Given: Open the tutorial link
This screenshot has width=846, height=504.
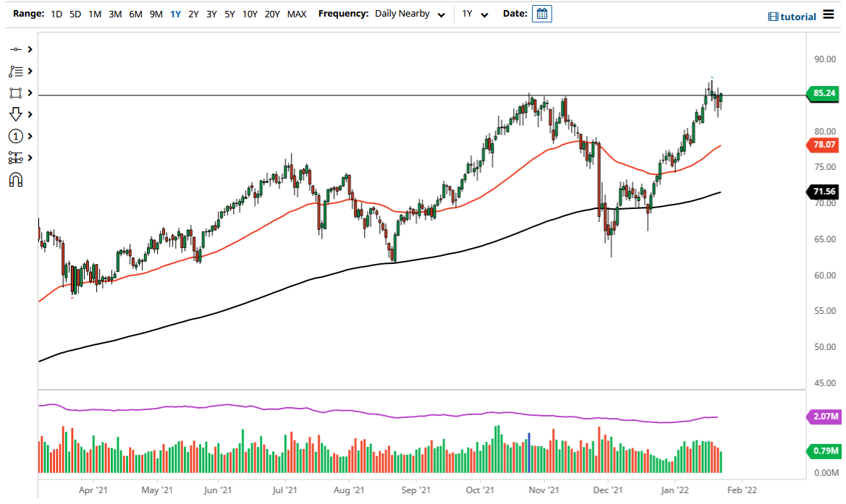Looking at the screenshot, I should coord(800,16).
